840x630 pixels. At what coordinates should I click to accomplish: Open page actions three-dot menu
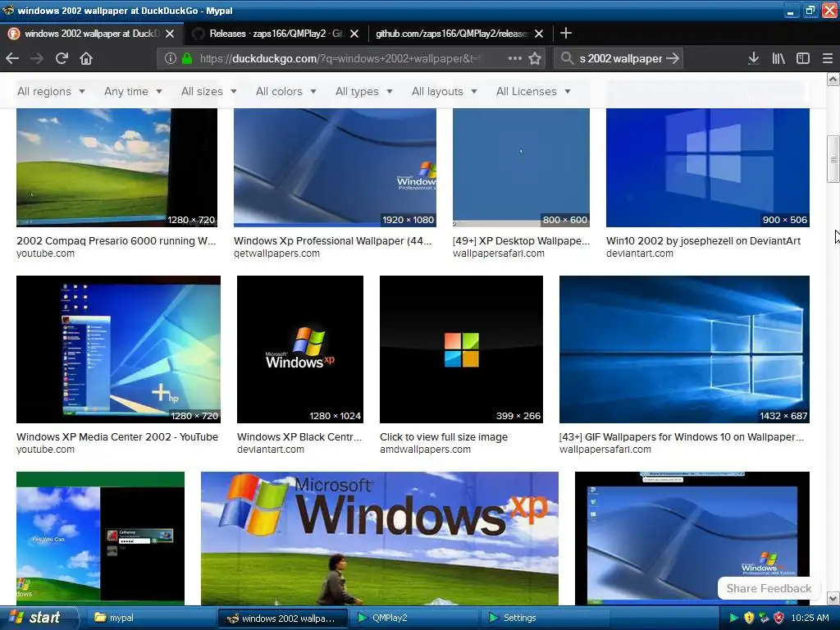515,58
